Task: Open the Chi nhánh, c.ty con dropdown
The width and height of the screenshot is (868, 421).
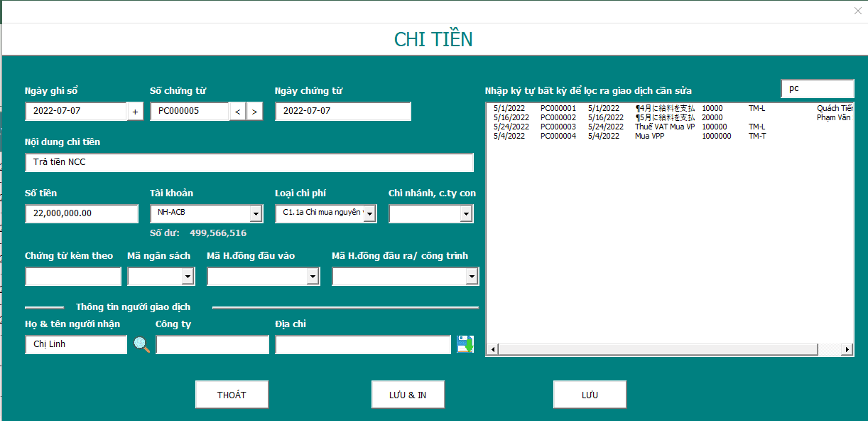Action: (x=466, y=214)
